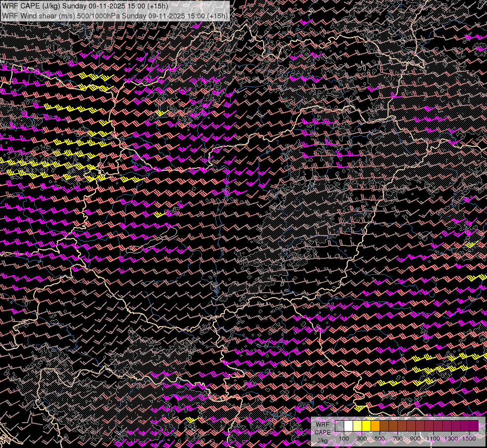Screen dimensions: 487x448
Task: Click the J/kg unit label in legend
Action: tap(322, 441)
